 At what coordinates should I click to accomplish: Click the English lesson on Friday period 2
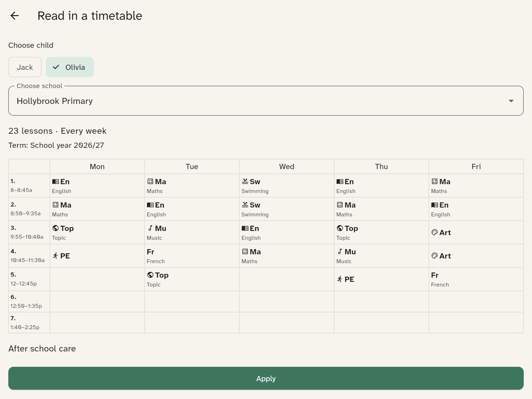(476, 209)
